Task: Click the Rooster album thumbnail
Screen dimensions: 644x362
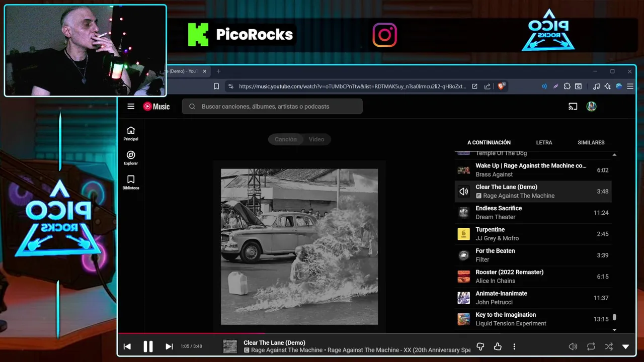Action: 463,277
